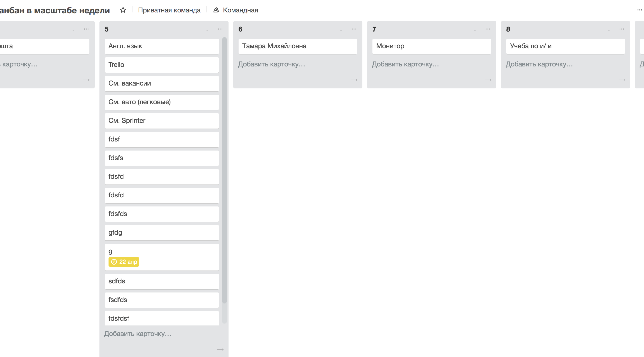Star this board with the star icon
This screenshot has width=644, height=357.
[123, 10]
